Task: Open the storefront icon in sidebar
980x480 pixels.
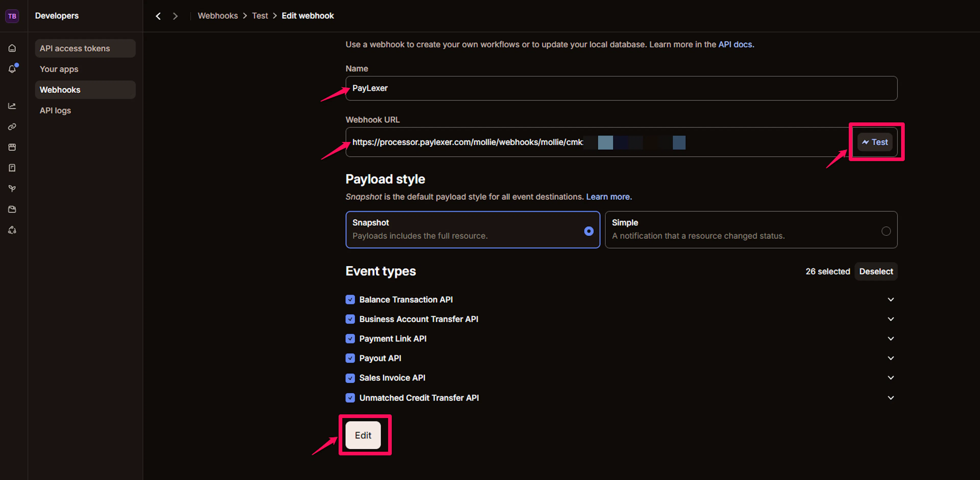Action: [x=12, y=147]
